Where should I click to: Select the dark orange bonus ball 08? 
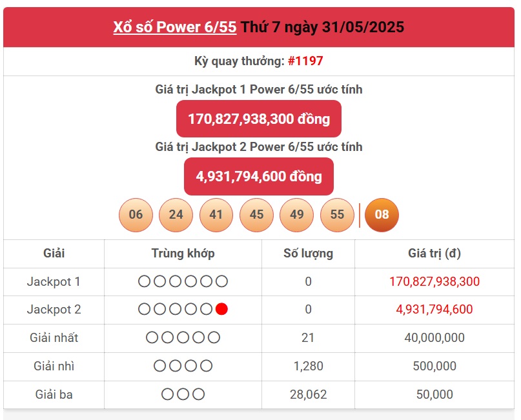click(x=382, y=215)
